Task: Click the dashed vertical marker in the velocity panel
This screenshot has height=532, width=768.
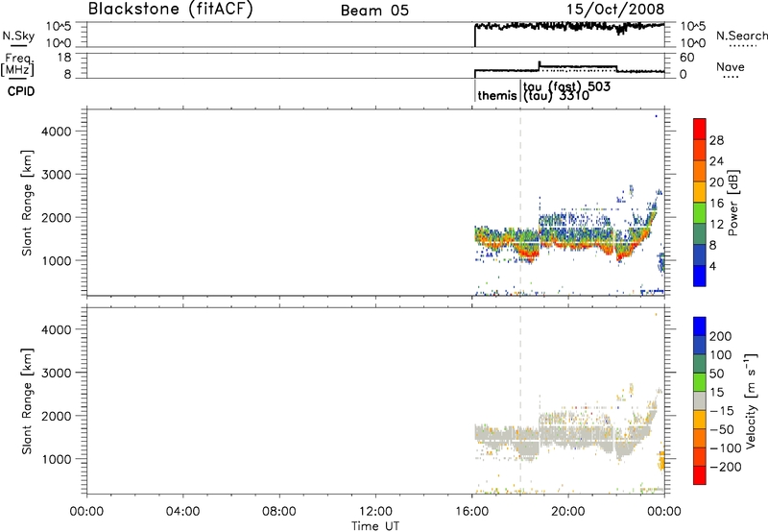Action: [520, 401]
